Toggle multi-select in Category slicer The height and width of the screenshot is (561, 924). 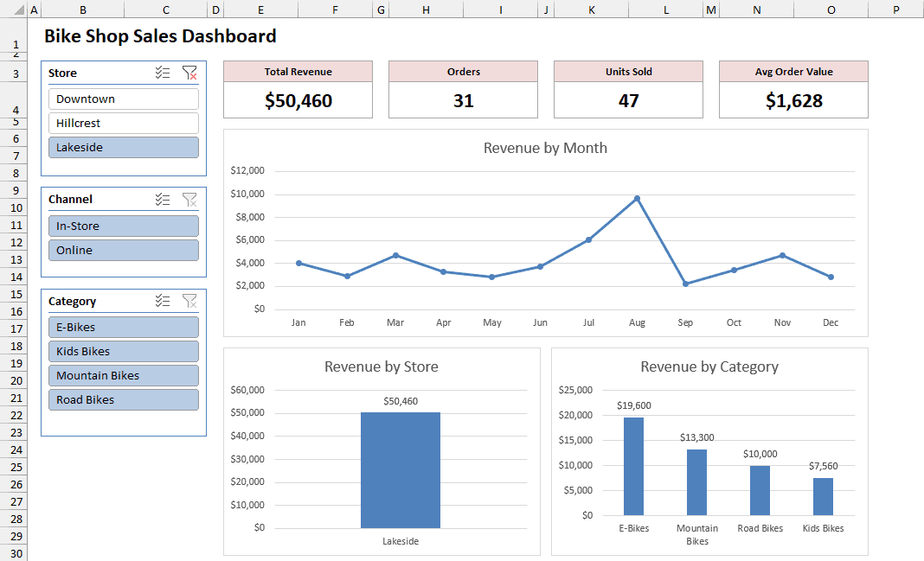coord(163,301)
